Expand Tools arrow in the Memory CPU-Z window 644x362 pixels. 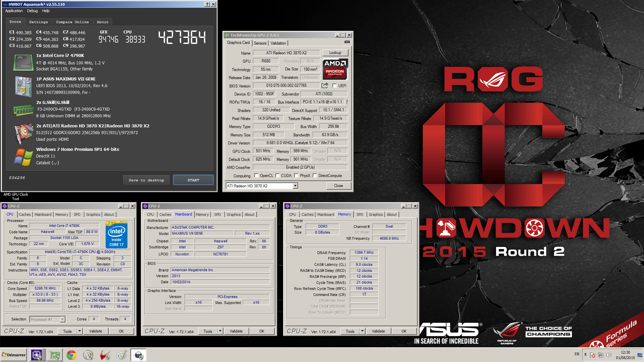click(x=363, y=331)
